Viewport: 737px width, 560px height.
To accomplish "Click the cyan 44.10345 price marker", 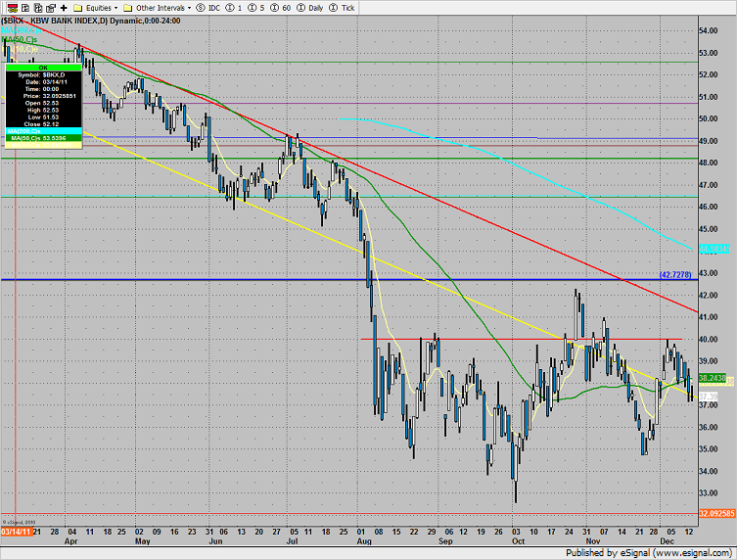I will [714, 249].
